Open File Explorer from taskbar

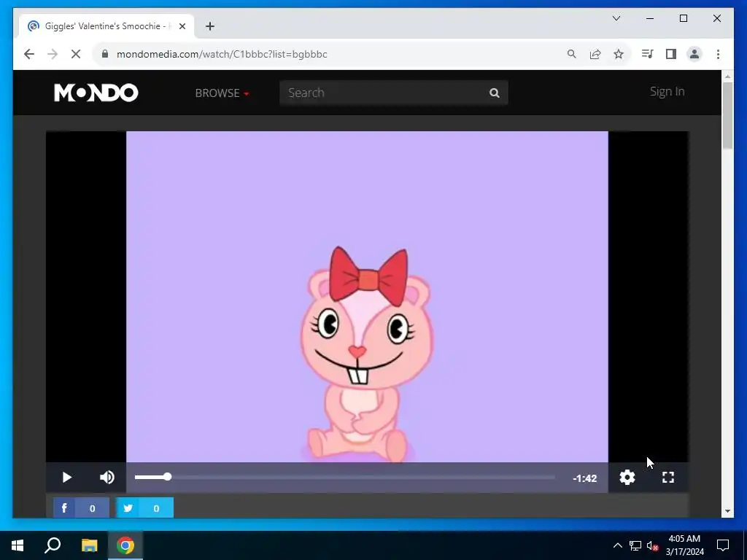pyautogui.click(x=89, y=545)
